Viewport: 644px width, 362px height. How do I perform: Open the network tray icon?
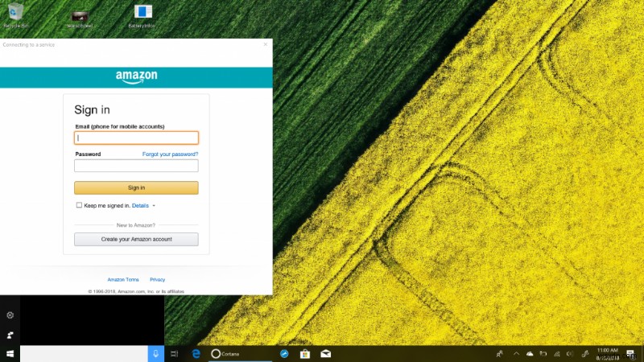[557, 354]
